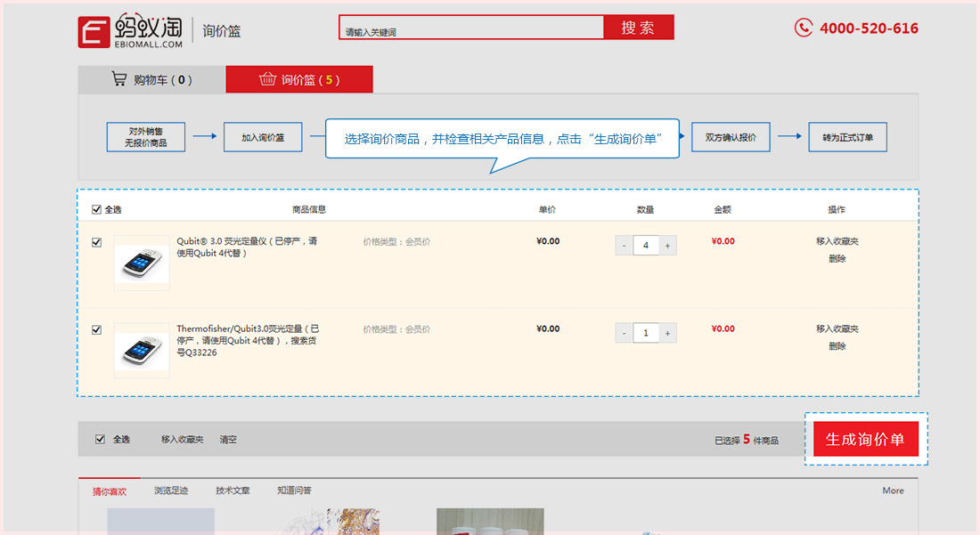Uncheck the Qubit® 3.0 荧光定量仪 item checkbox
This screenshot has width=980, height=535.
point(96,242)
